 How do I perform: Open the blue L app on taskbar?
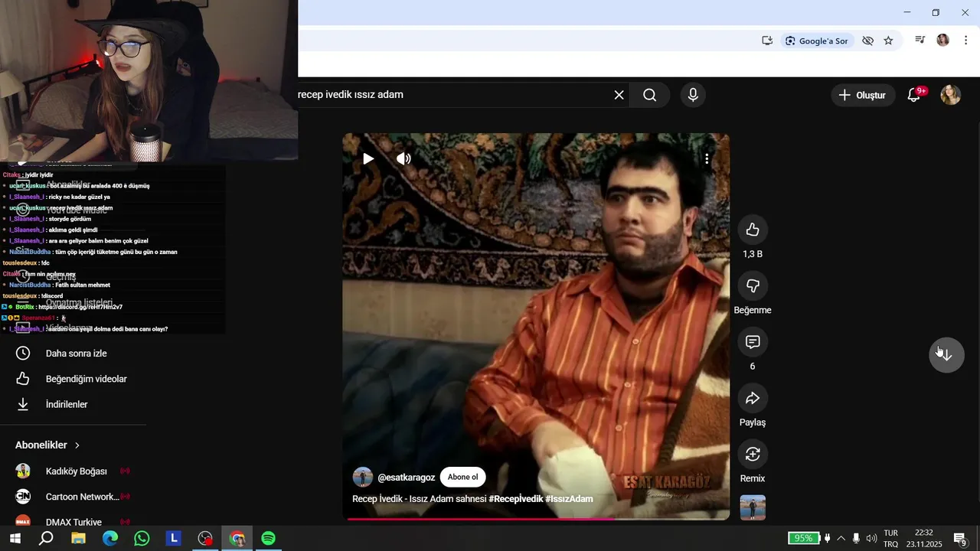click(x=174, y=539)
